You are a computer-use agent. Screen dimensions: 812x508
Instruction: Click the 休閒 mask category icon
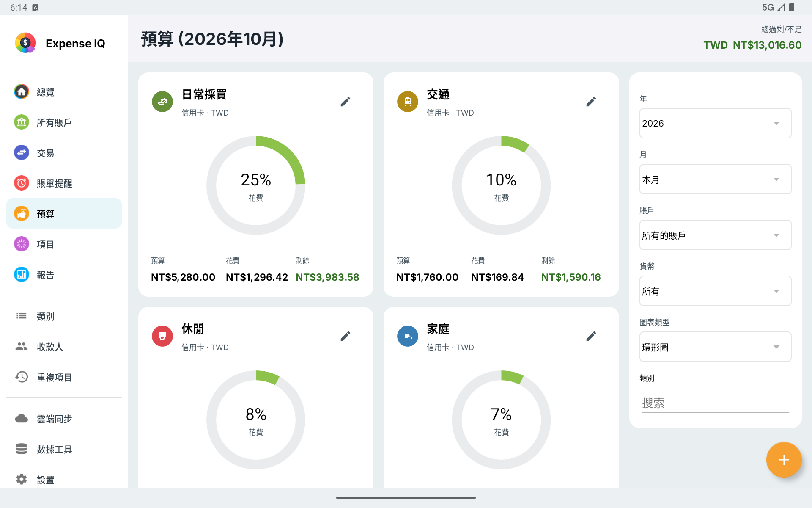point(162,336)
